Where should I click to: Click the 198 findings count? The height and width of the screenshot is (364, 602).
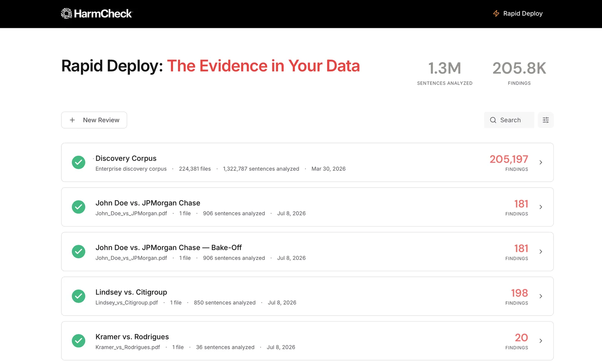click(519, 293)
